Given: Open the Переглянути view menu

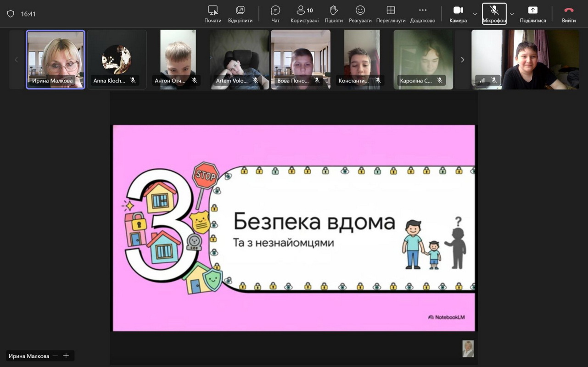Looking at the screenshot, I should (391, 14).
